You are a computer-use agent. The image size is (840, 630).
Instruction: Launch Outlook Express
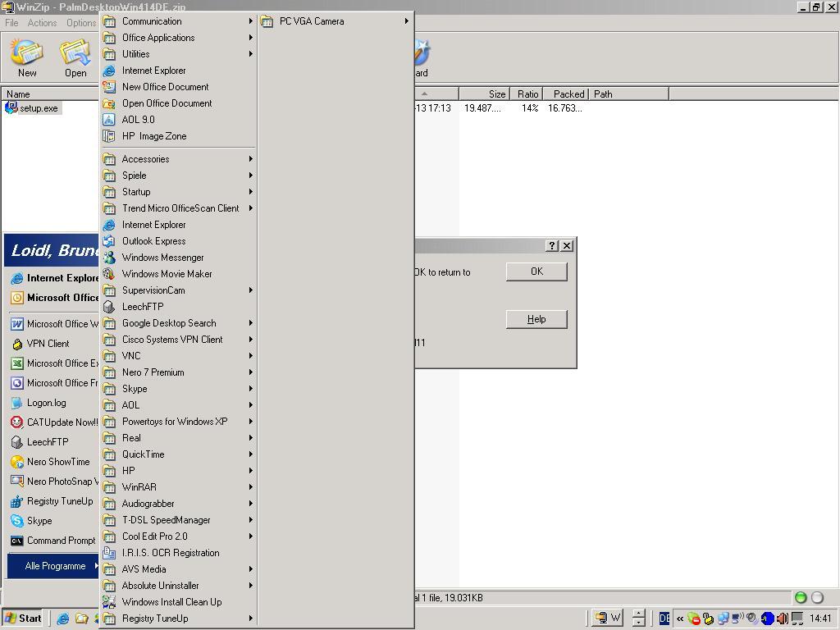coord(178,241)
